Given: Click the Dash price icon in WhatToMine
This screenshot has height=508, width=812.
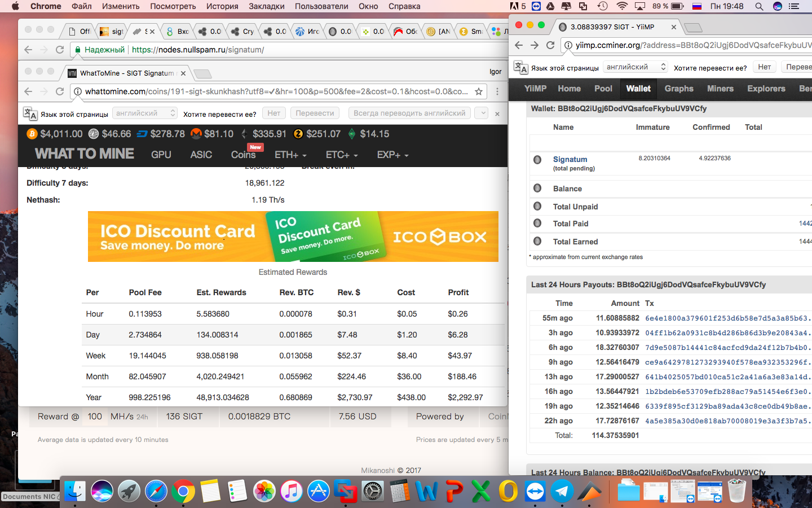Looking at the screenshot, I should 142,134.
